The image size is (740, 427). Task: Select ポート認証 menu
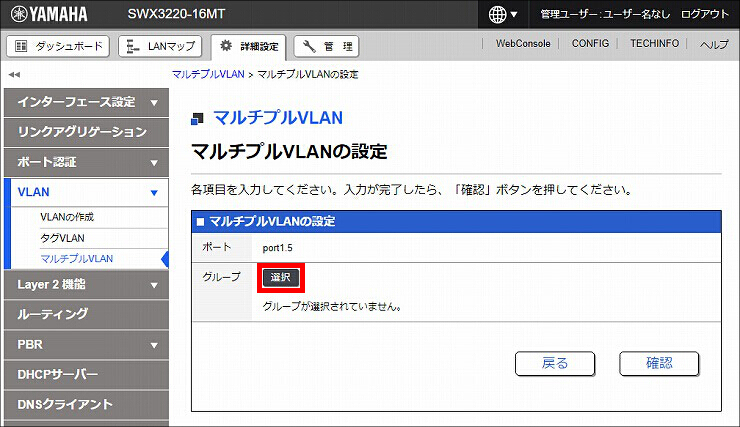coord(86,162)
